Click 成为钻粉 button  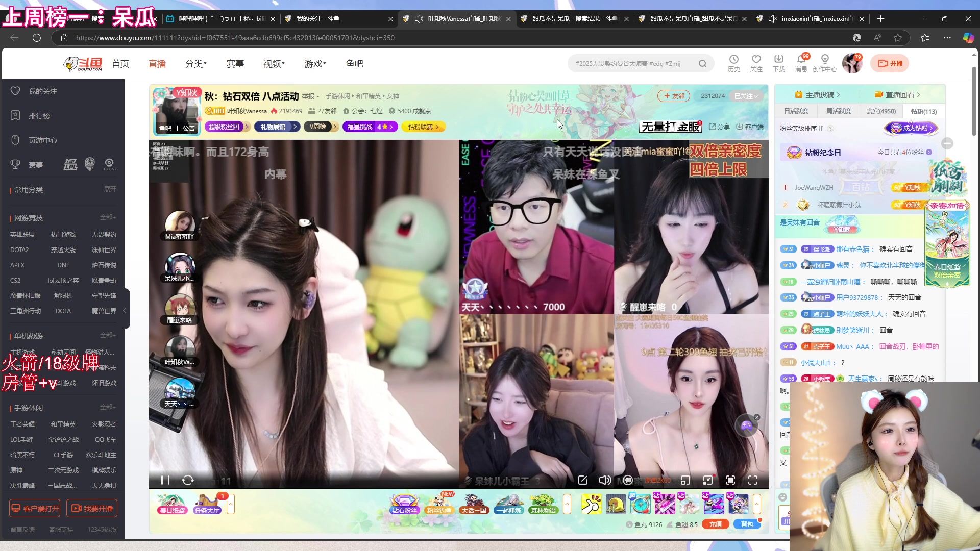[912, 128]
